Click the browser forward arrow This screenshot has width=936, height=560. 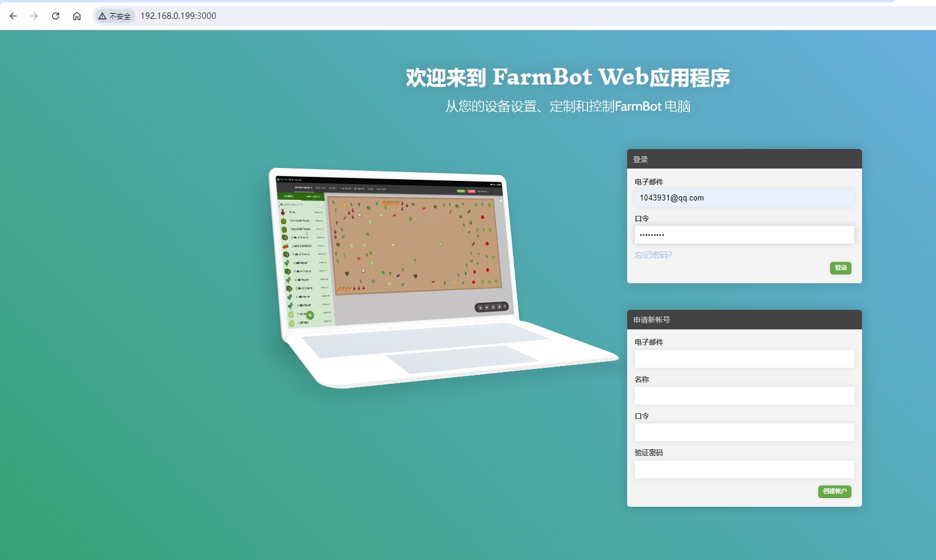pos(34,16)
